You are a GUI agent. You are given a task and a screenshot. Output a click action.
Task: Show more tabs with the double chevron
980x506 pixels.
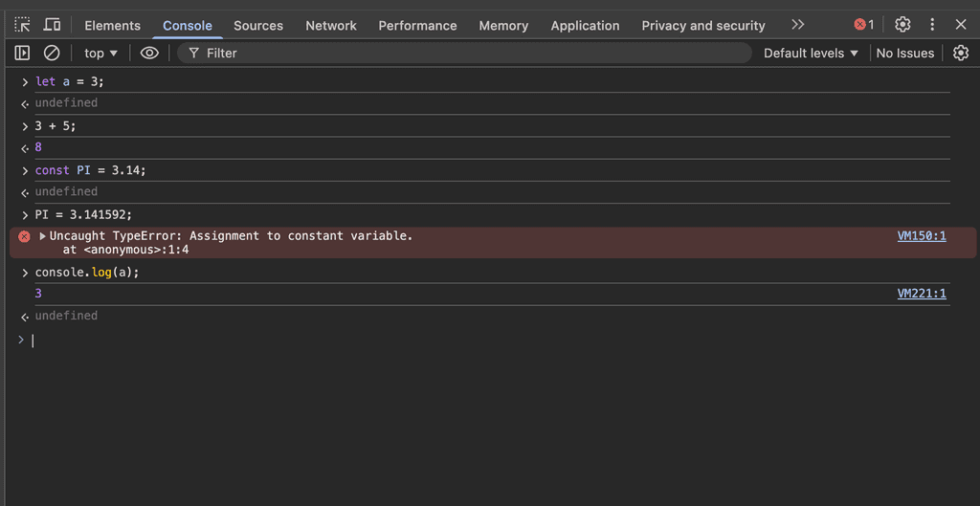(x=797, y=25)
